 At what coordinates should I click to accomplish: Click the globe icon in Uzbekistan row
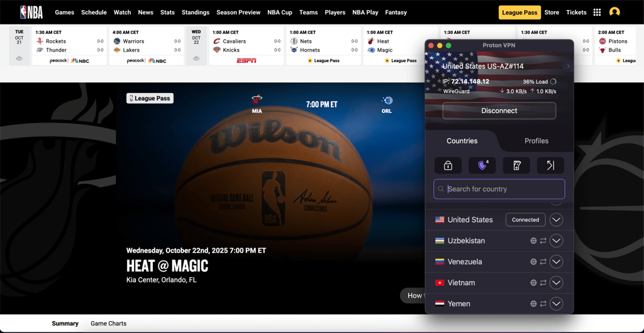(x=533, y=241)
